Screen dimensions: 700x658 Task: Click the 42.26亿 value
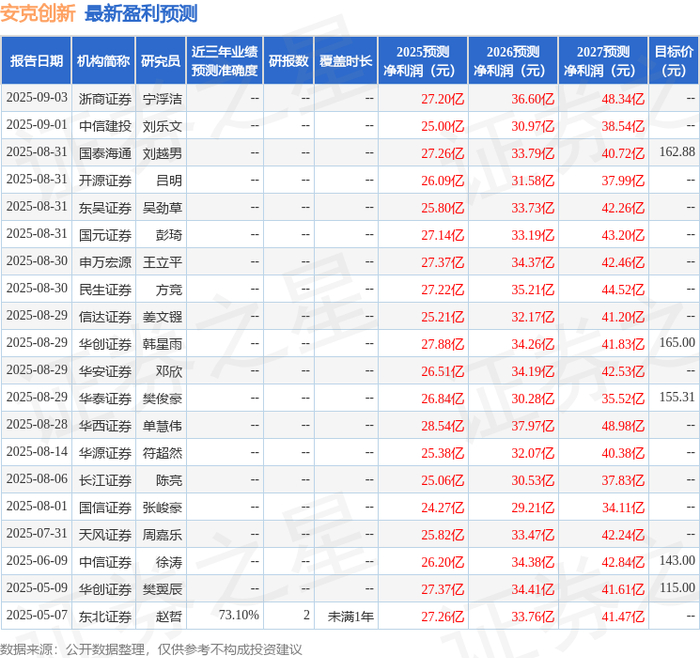tap(623, 208)
